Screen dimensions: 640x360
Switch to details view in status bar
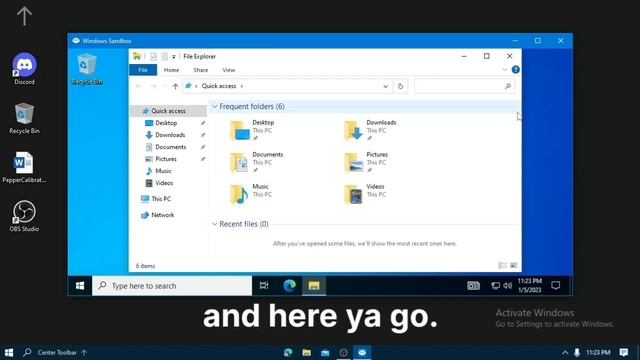[503, 266]
